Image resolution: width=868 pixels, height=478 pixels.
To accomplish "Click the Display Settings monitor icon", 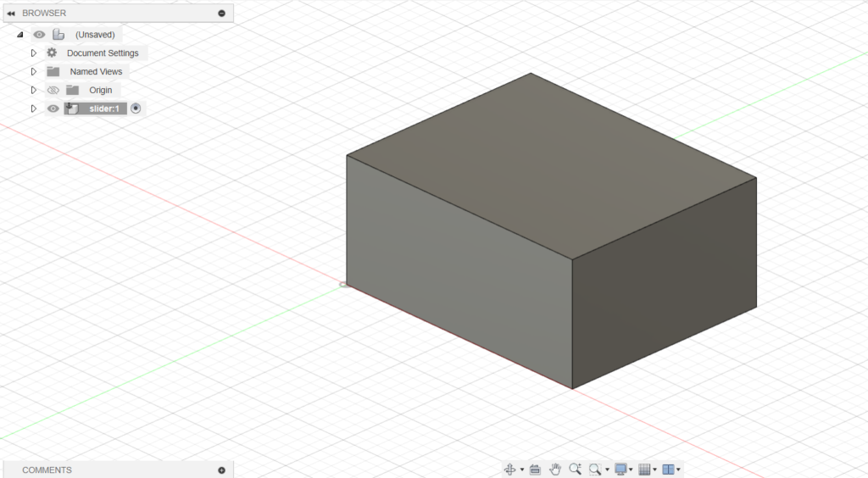I will point(620,470).
